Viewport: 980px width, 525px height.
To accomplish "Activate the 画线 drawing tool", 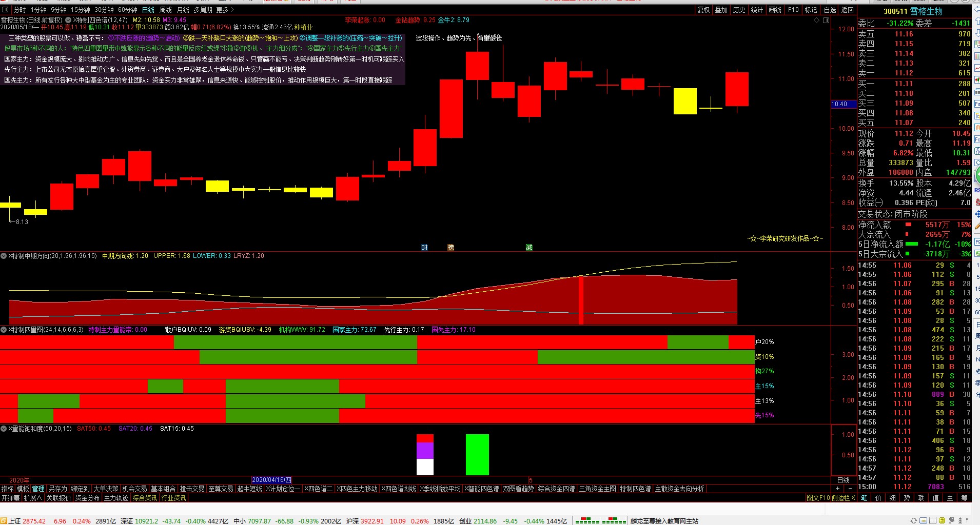I will tap(775, 10).
